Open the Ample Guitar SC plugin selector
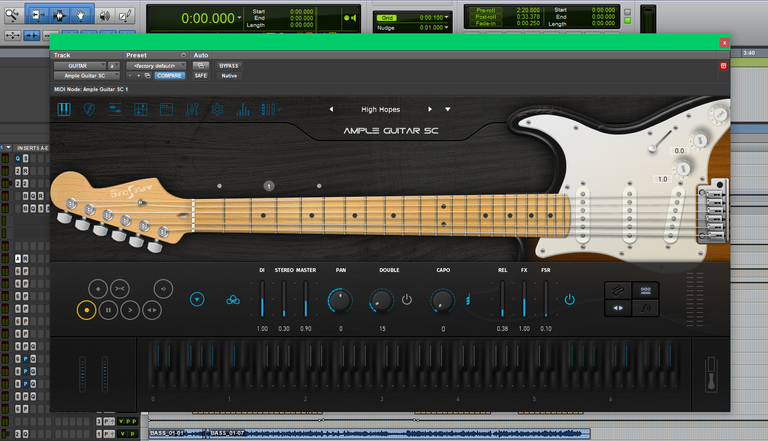 pyautogui.click(x=87, y=75)
